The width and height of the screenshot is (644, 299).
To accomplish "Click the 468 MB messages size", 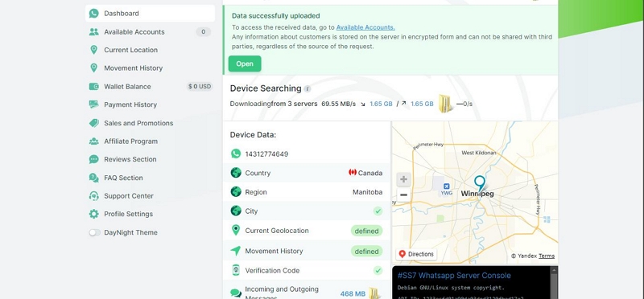I will click(x=353, y=293).
